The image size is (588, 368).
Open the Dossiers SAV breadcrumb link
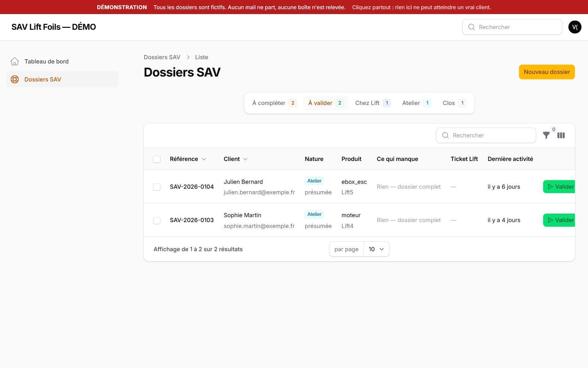point(162,57)
